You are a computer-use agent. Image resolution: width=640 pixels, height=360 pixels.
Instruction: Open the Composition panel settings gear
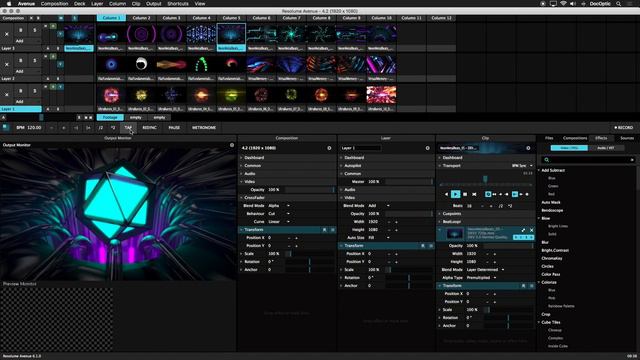click(329, 148)
